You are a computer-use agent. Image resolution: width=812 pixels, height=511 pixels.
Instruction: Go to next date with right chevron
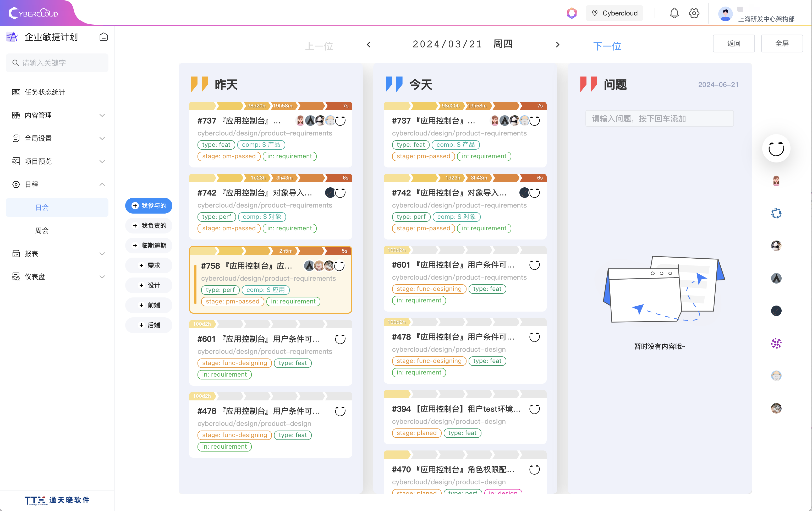pos(557,45)
